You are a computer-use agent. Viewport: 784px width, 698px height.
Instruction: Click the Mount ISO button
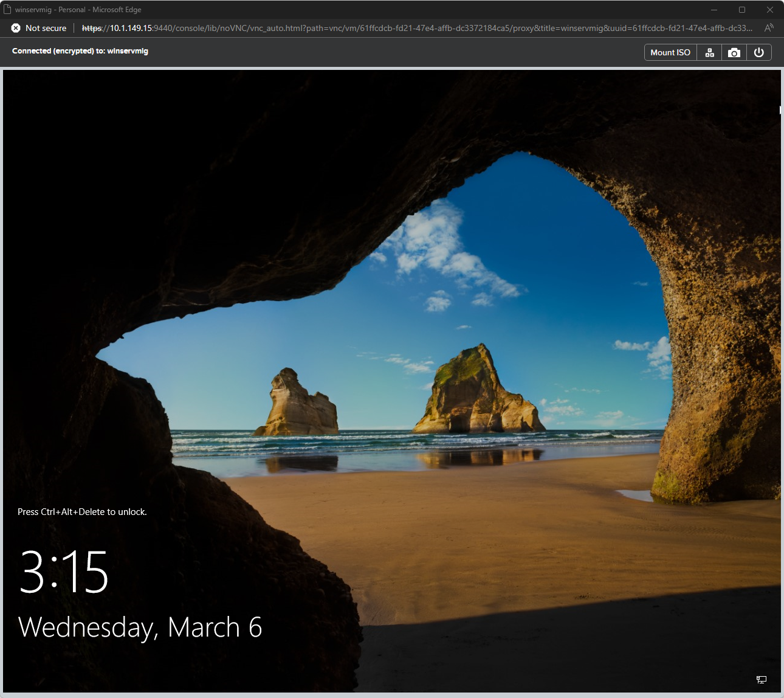click(x=670, y=52)
